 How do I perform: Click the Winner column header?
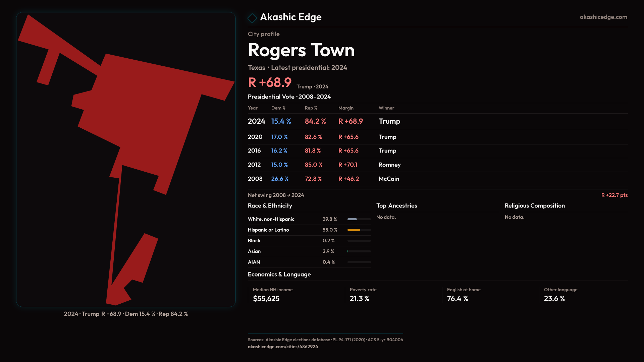click(386, 108)
